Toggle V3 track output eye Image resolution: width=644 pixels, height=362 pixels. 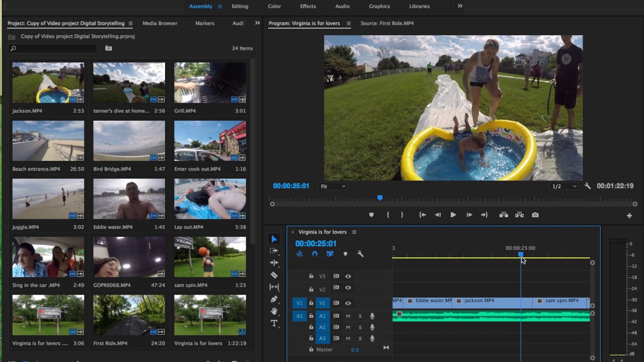click(x=348, y=276)
